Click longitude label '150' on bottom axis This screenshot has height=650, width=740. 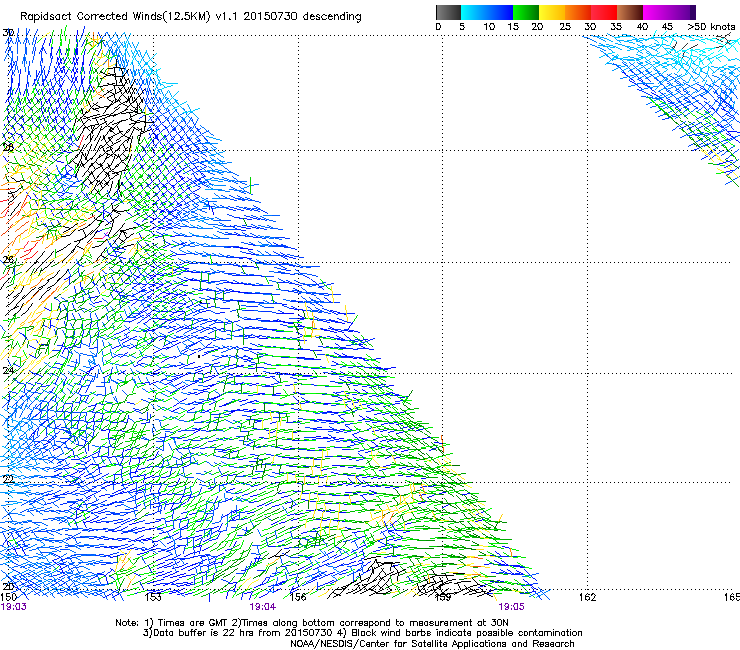click(x=8, y=597)
